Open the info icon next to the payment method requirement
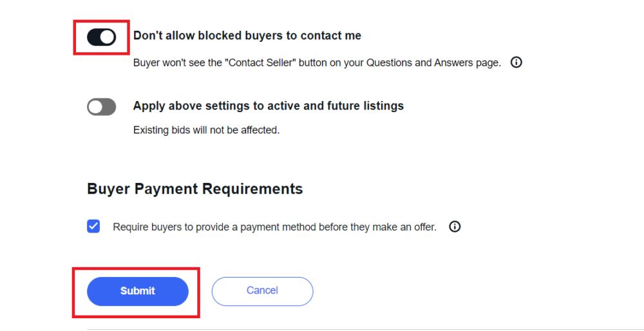 (455, 227)
